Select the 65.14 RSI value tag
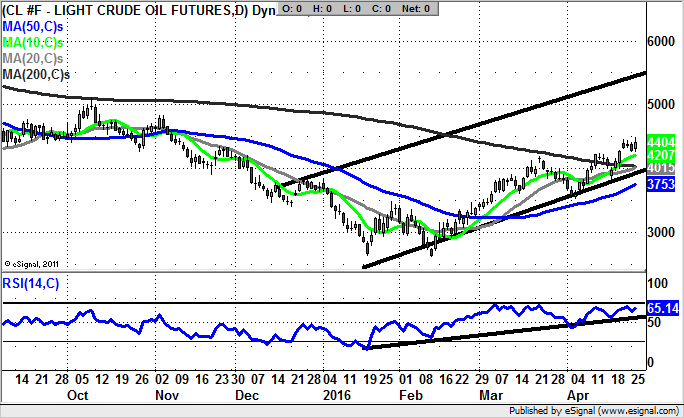 [664, 310]
